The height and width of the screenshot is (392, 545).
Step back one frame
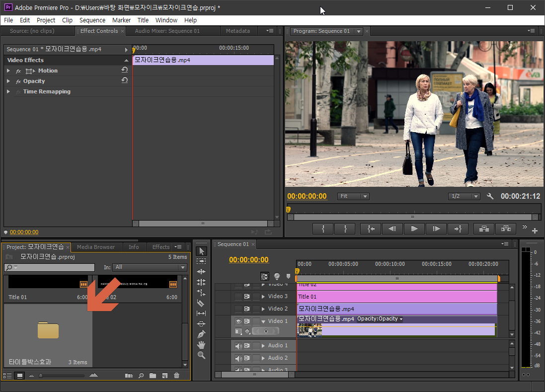coord(392,229)
